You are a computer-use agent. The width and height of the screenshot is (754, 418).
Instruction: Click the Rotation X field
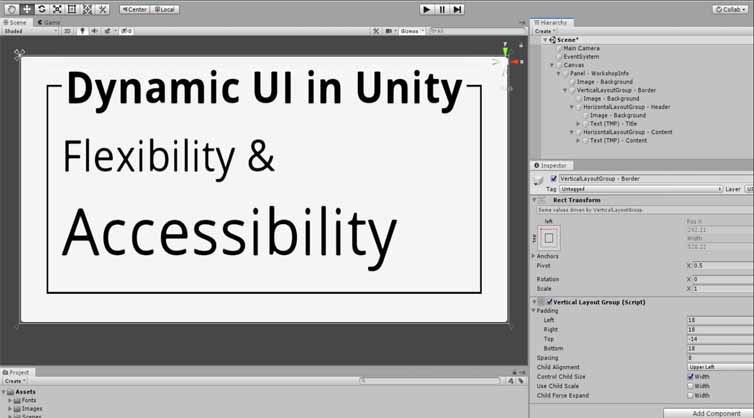click(723, 279)
